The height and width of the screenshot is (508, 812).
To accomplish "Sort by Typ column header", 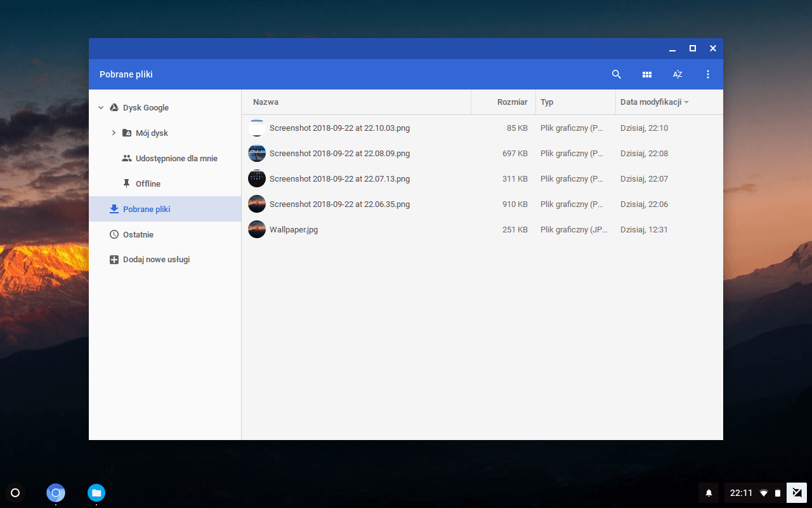I will (x=547, y=102).
